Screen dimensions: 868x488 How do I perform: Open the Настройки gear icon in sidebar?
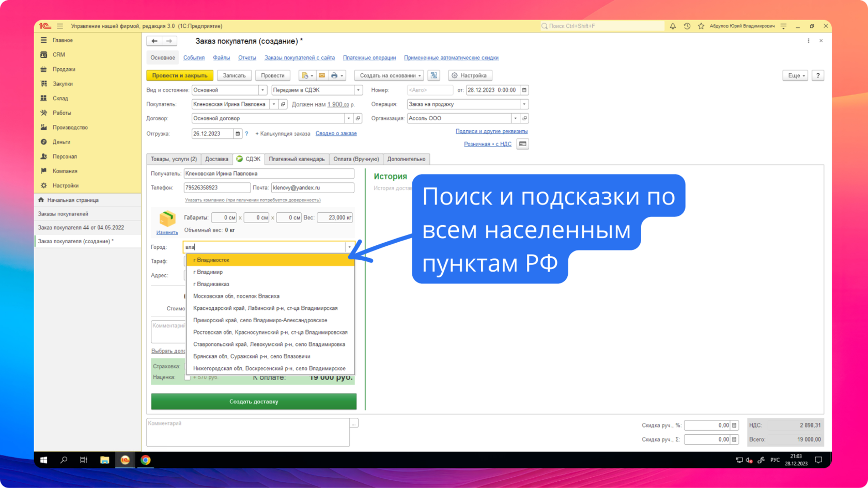click(44, 185)
